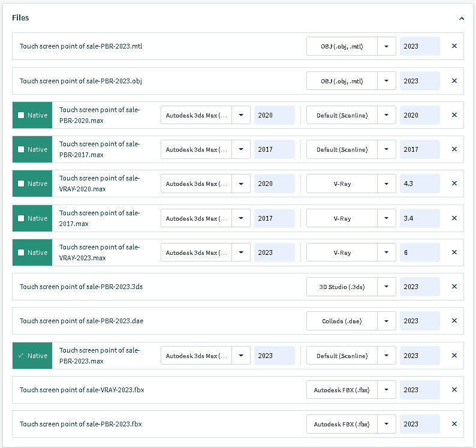Delete the PBR-2023.fbx file row
Viewport: 476px width, 448px height.
[x=454, y=424]
